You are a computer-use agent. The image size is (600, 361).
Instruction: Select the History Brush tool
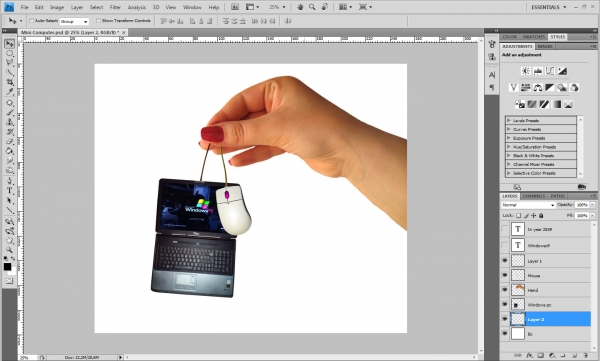(x=10, y=132)
